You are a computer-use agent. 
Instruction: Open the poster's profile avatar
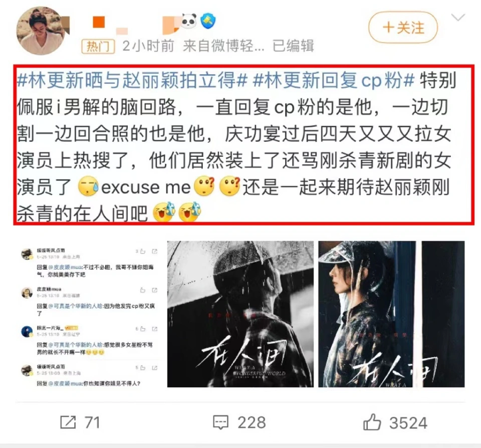[x=41, y=31]
